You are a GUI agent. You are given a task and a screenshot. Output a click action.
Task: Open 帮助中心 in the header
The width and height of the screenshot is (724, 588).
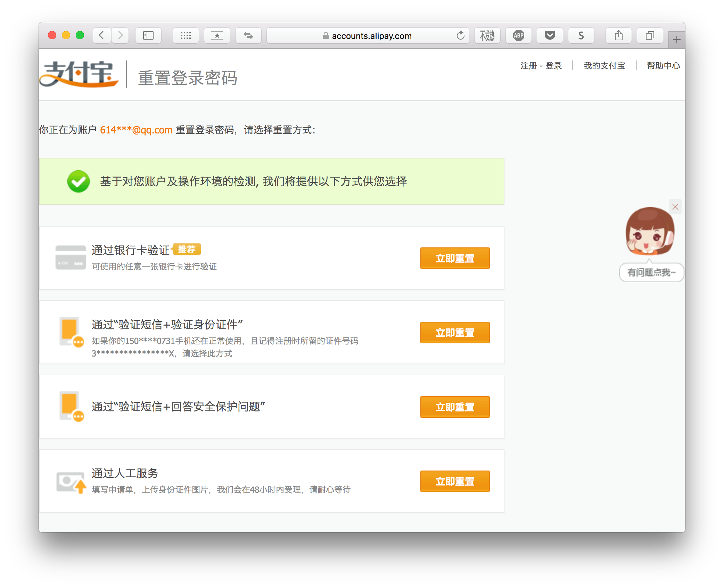click(x=663, y=65)
